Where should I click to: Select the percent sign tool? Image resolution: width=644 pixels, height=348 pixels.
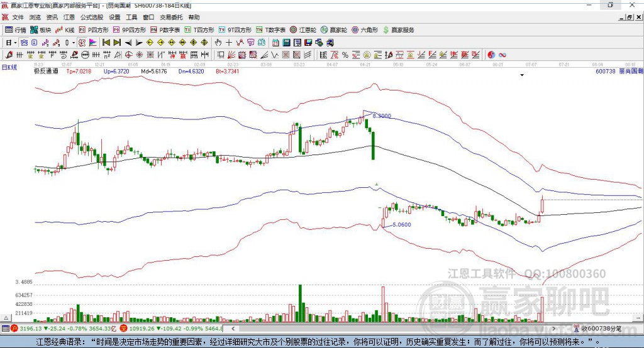coord(345,55)
